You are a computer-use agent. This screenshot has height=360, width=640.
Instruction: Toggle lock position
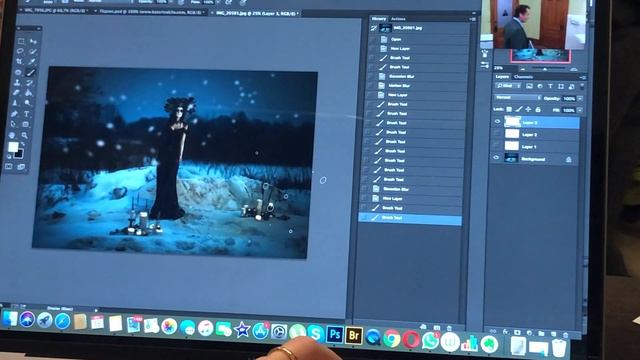coord(529,109)
